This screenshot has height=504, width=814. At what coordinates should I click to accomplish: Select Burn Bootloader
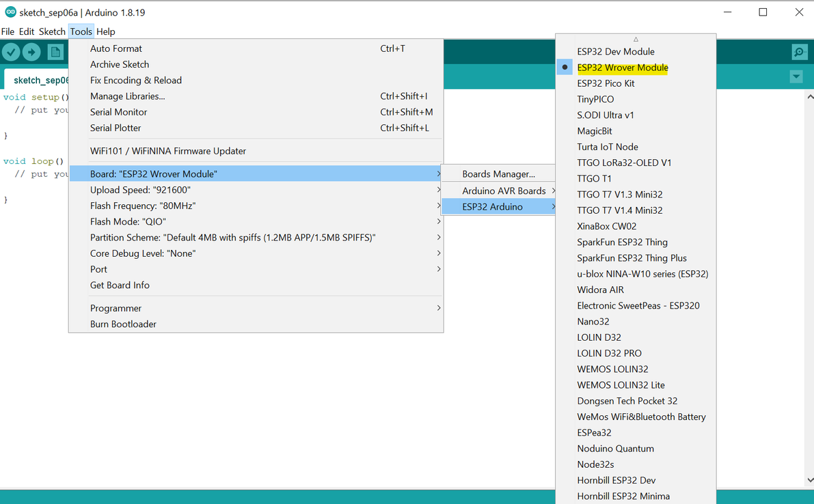pyautogui.click(x=123, y=324)
